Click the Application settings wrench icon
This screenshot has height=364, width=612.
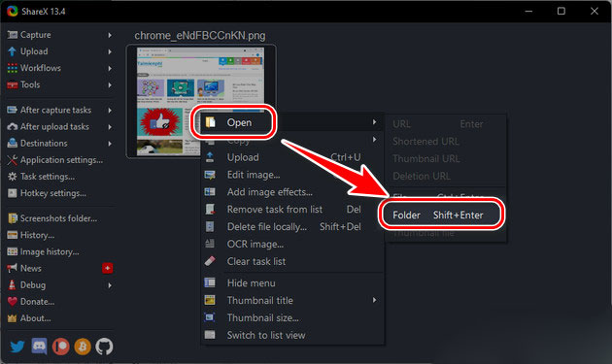point(13,160)
